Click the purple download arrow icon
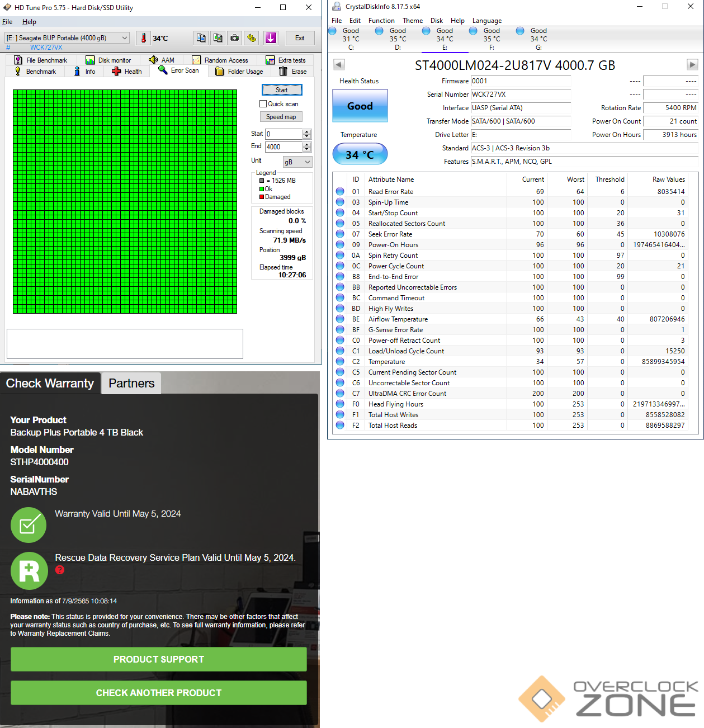 pyautogui.click(x=271, y=38)
